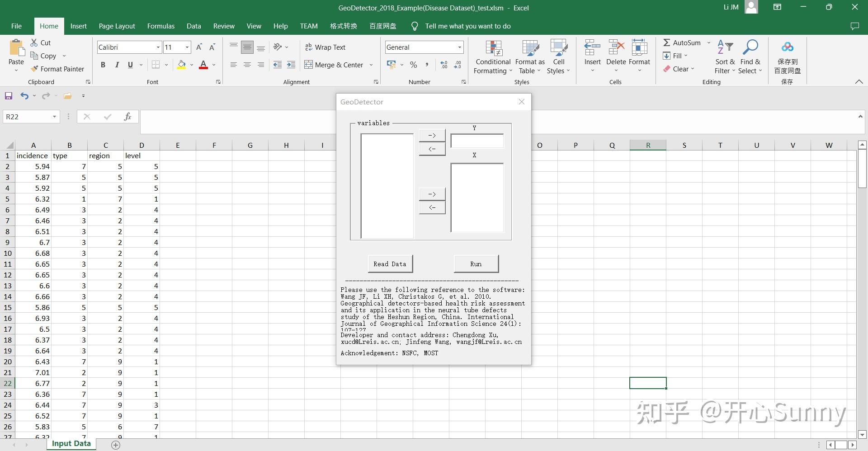Expand the AutoSum dropdown arrow
The height and width of the screenshot is (451, 868).
click(x=709, y=42)
